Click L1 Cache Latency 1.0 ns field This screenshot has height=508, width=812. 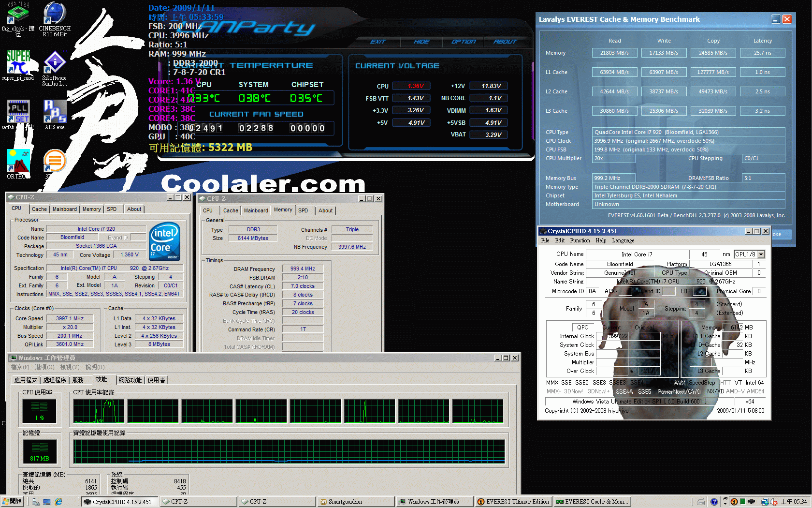tap(762, 72)
